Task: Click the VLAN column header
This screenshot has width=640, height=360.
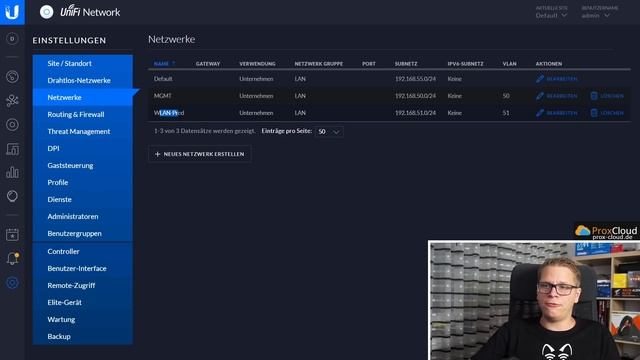Action: (x=509, y=64)
